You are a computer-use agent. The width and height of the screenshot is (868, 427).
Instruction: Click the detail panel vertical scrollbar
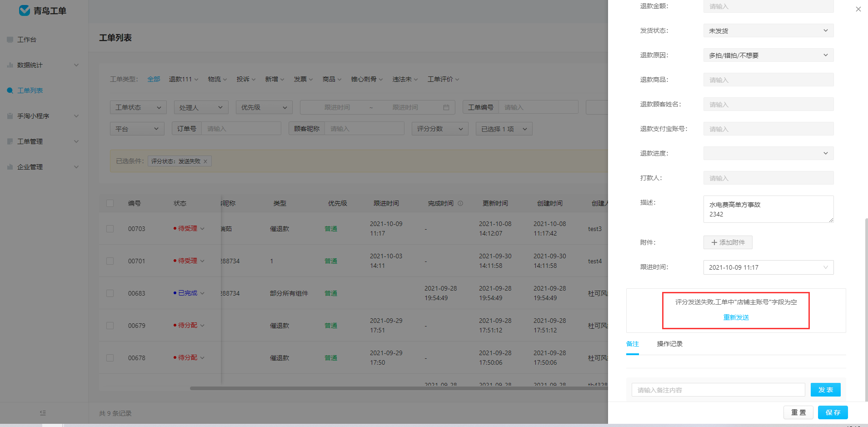866,309
